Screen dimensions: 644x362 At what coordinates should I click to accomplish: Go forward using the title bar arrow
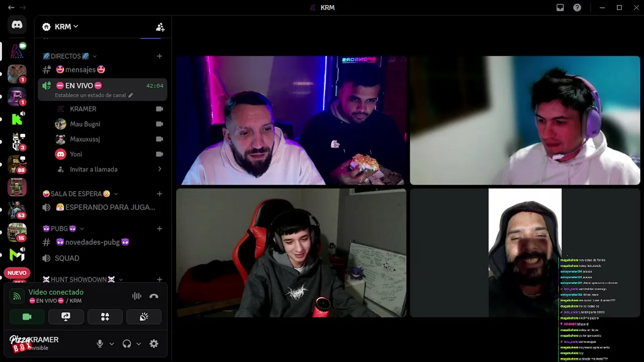23,8
